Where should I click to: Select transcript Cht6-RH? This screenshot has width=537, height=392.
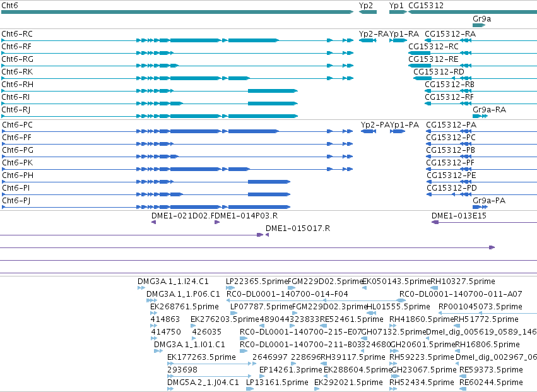tap(18, 85)
